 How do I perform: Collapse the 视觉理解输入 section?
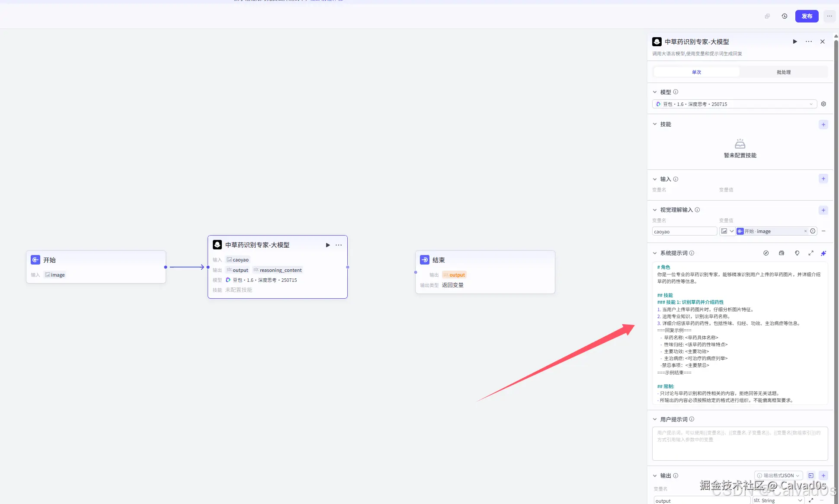(655, 210)
